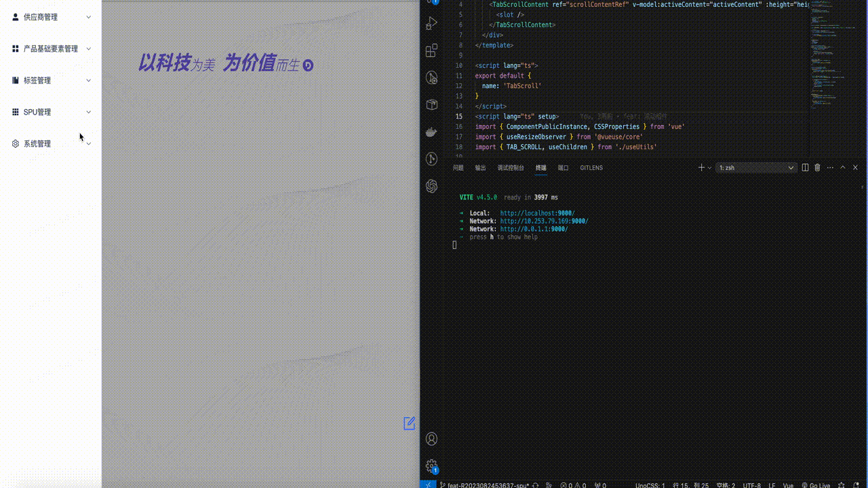Viewport: 868px width, 488px height.
Task: Click line number 17 in gutter
Action: 459,137
